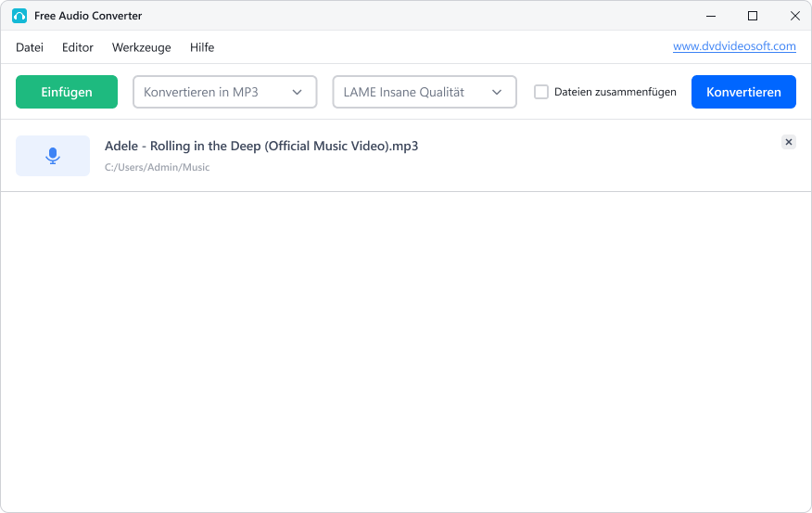Open the LAME Insane Qualität preset dropdown
Viewport: 812px width, 513px height.
tap(425, 92)
